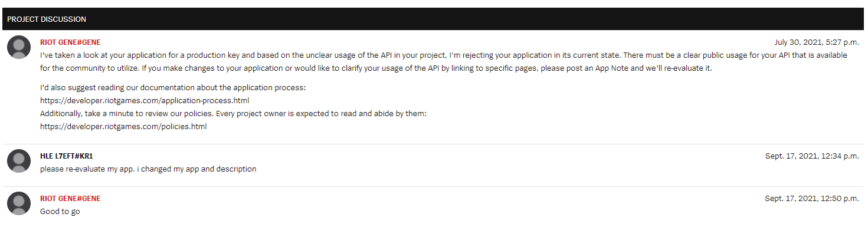Click the HLE L7EFT#KR1 username
Image resolution: width=868 pixels, height=237 pixels.
(x=67, y=156)
